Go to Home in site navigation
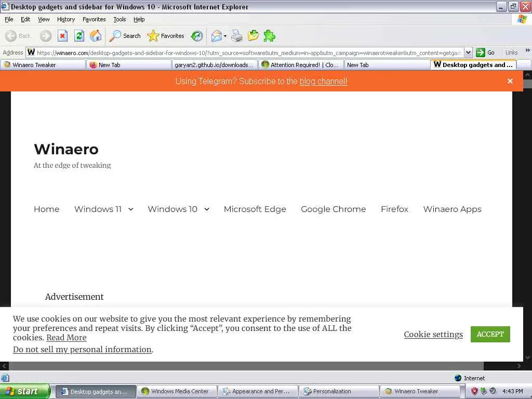The width and height of the screenshot is (532, 399). click(46, 209)
